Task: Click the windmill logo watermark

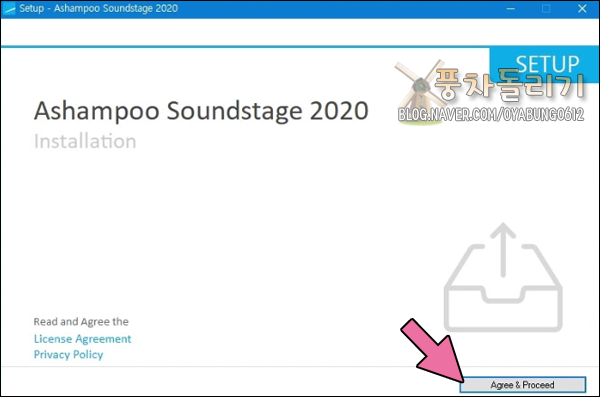Action: pos(420,92)
